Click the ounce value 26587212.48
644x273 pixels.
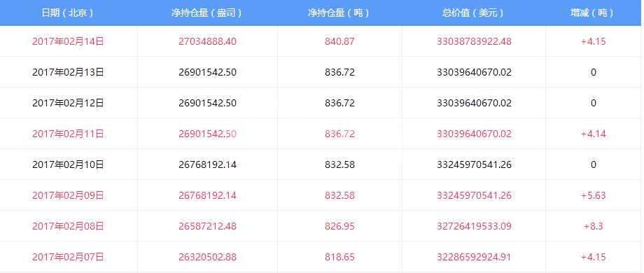pos(207,226)
